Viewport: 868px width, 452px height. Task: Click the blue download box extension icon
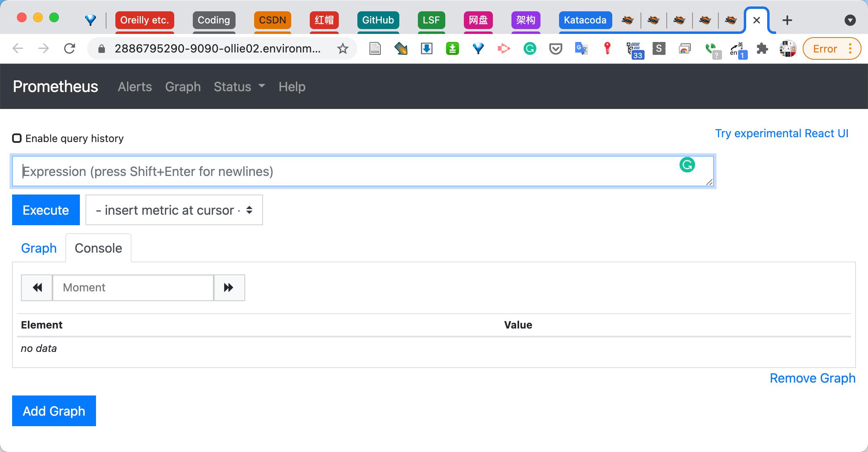(427, 49)
